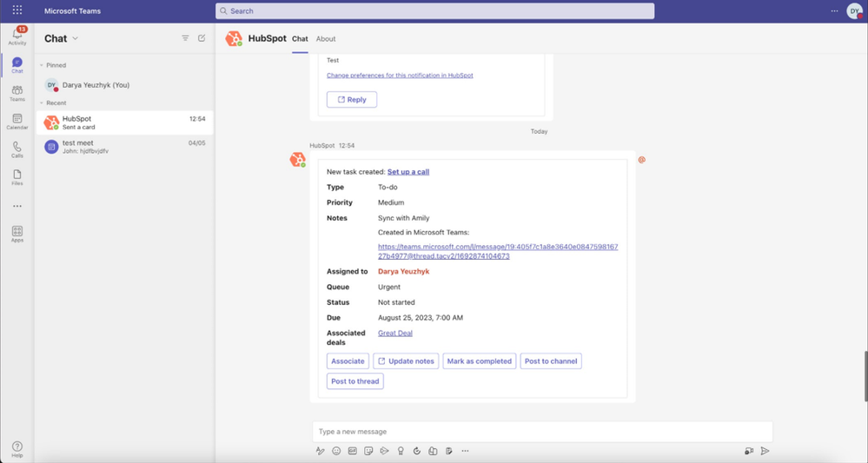Expand the Chat title dropdown

coord(76,38)
